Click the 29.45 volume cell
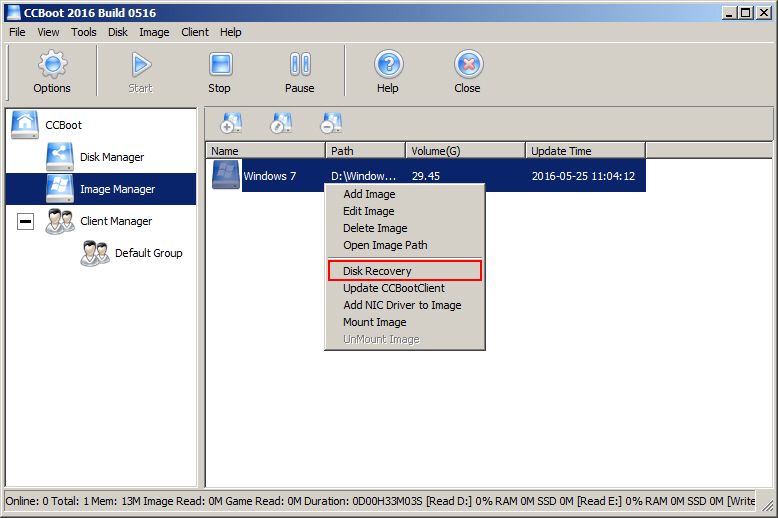The height and width of the screenshot is (518, 778). point(426,176)
